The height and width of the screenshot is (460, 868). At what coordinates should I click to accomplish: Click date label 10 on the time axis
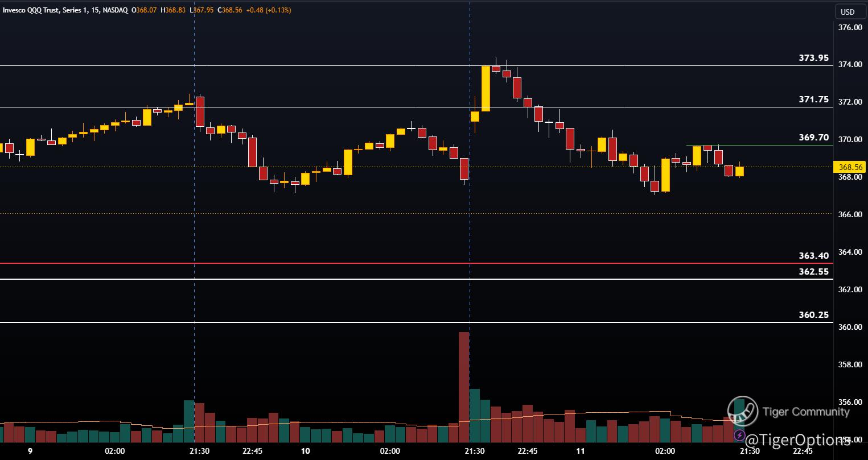(306, 451)
